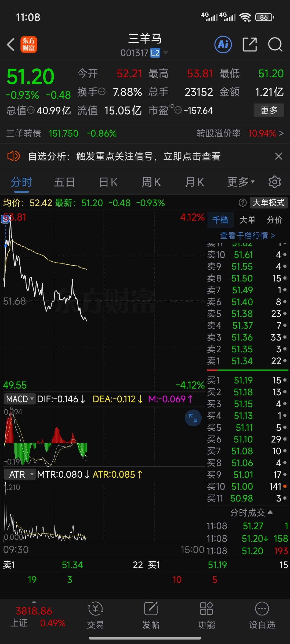
Task: Tap the 买9 51.01 order row
Action: [247, 474]
